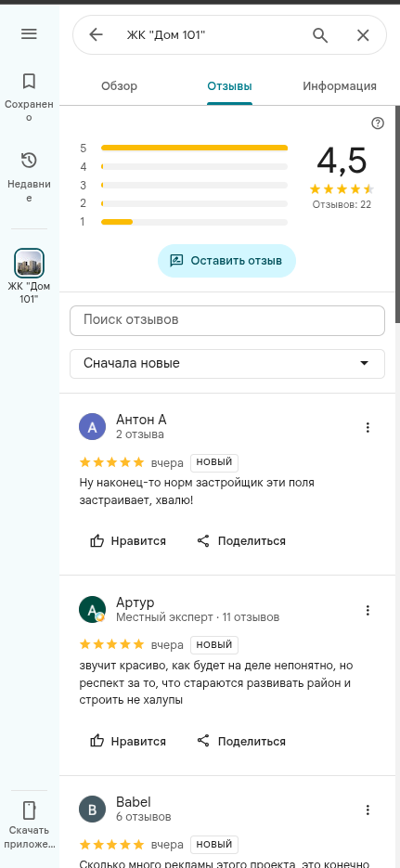Click the 6 отзывов label under Babel
The image size is (400, 868).
143,817
